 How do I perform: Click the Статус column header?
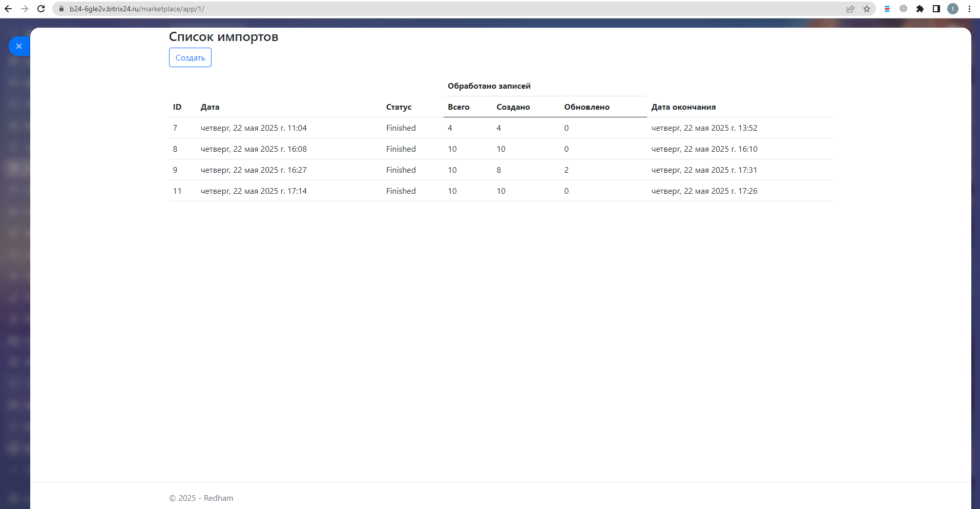pyautogui.click(x=399, y=107)
